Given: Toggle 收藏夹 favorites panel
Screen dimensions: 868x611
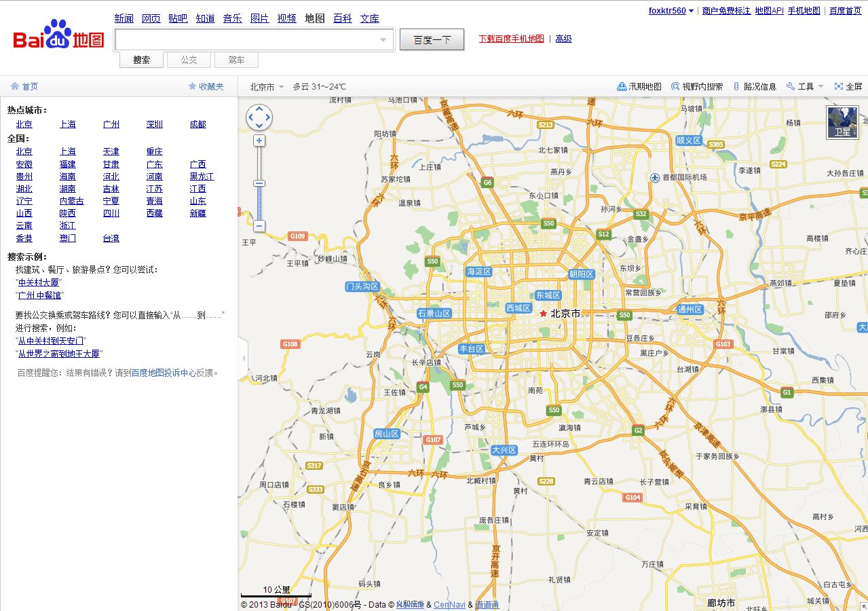Looking at the screenshot, I should click(204, 86).
